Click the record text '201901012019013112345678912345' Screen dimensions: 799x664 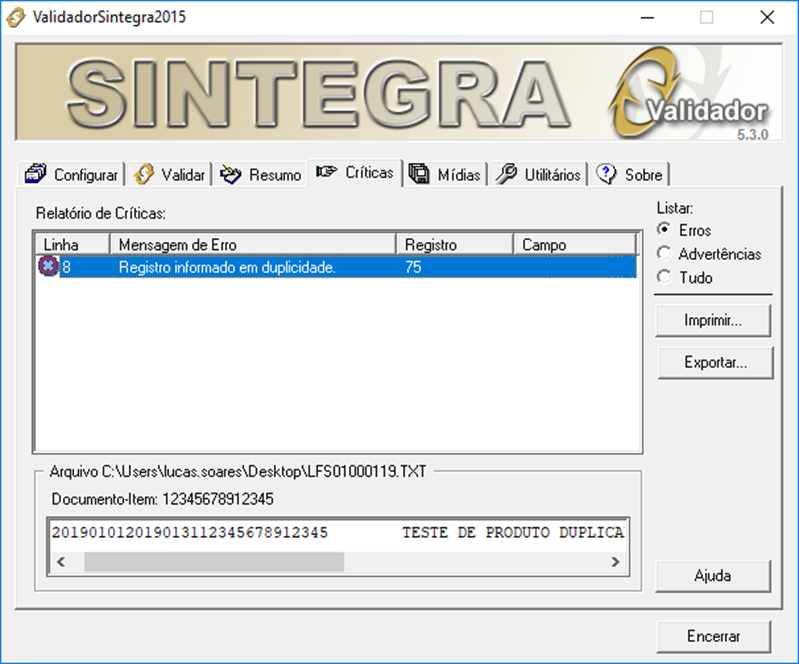click(190, 533)
